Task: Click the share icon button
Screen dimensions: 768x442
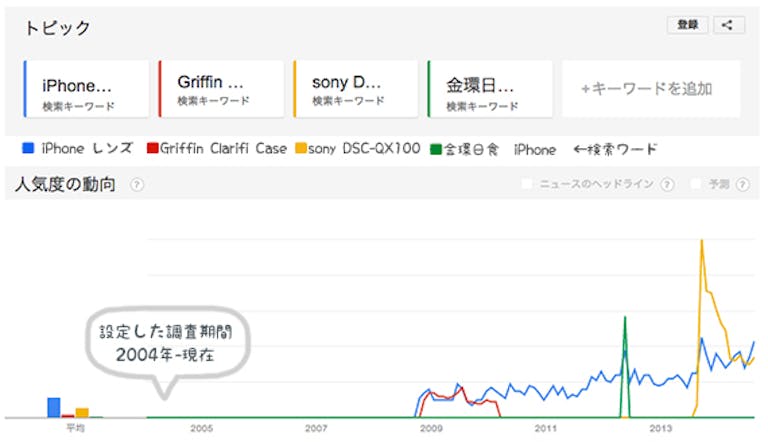Action: [x=728, y=25]
